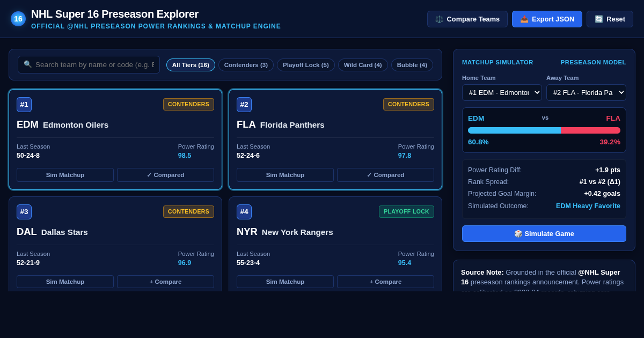Screen dimensions: 644x338
Task: Click power rating 96.9
Action: coord(185,263)
